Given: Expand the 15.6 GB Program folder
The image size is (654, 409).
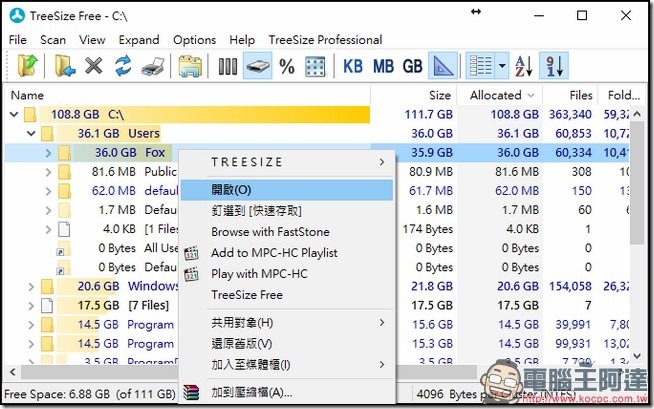Looking at the screenshot, I should click(31, 325).
